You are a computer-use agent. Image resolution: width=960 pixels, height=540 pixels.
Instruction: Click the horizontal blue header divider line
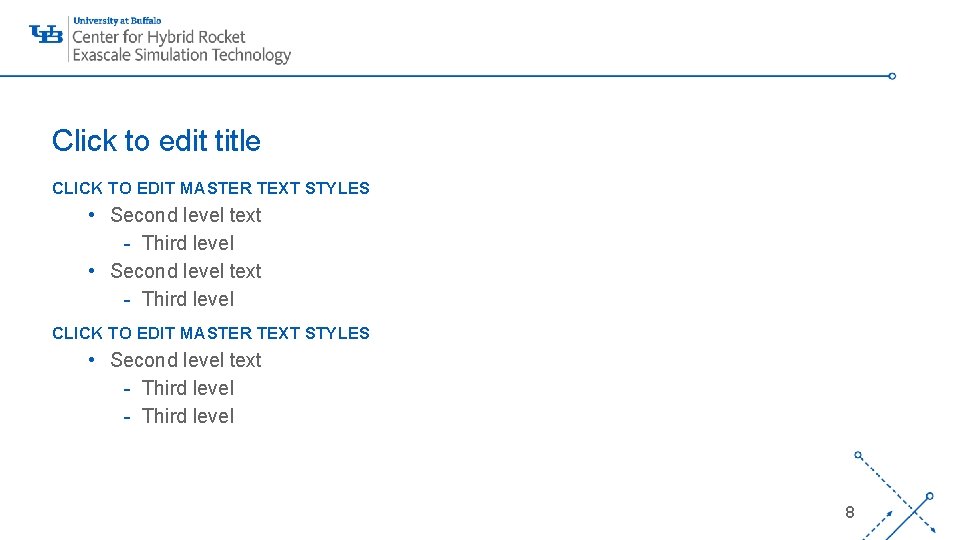point(444,76)
